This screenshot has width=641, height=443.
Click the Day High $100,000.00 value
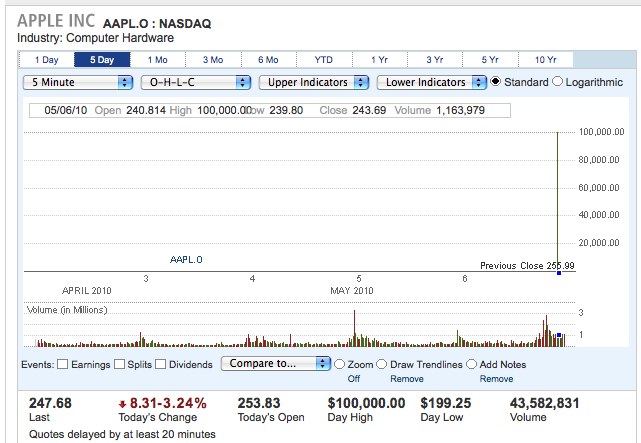tap(366, 403)
